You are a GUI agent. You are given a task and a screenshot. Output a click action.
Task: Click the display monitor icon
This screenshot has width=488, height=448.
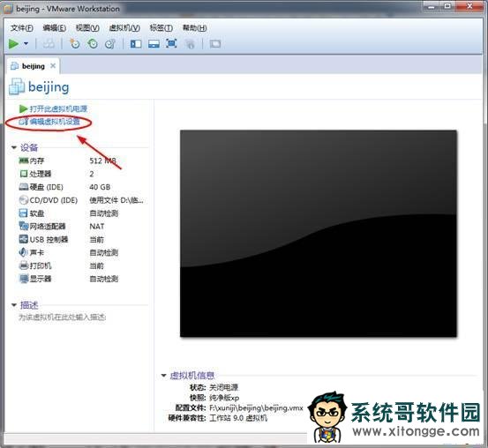(24, 279)
